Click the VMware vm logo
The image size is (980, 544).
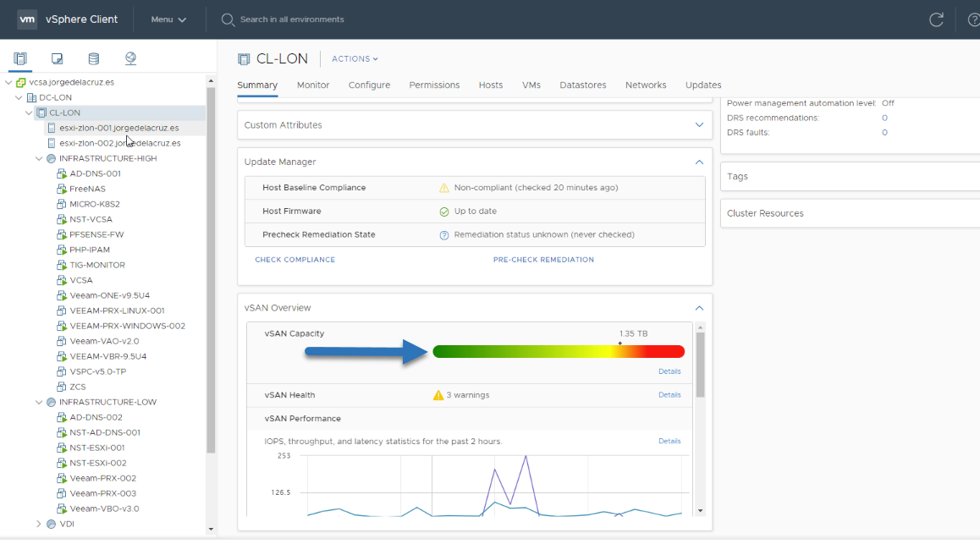point(27,19)
